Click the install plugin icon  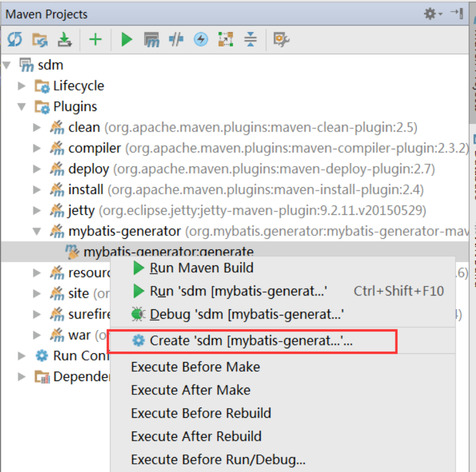click(x=57, y=190)
